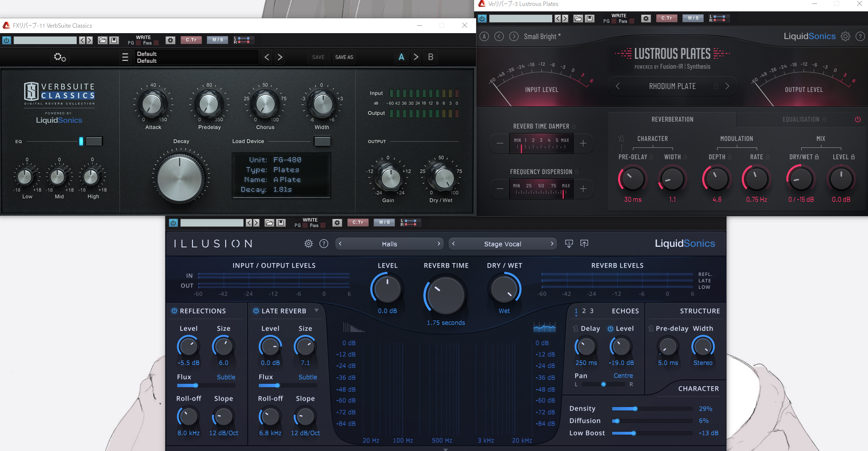This screenshot has height=451, width=868.
Task: Toggle tempo sync metronome beside Illusion Delay
Action: click(x=575, y=328)
